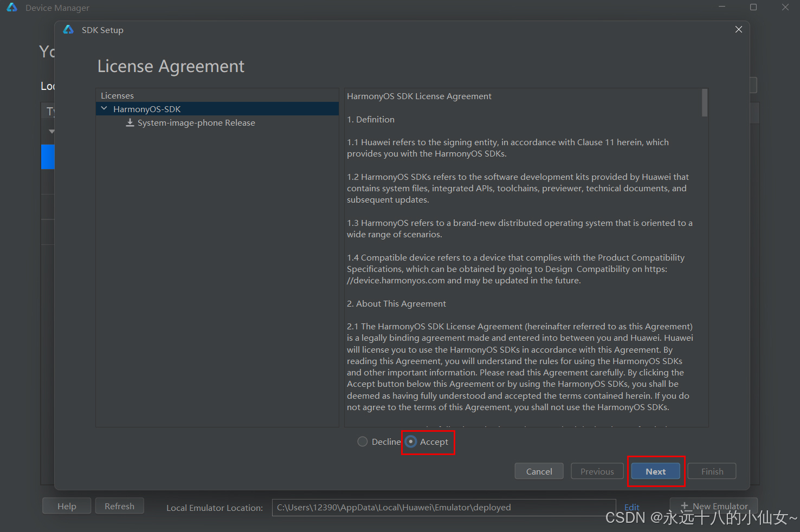Click Refresh button in Device Manager

(119, 506)
